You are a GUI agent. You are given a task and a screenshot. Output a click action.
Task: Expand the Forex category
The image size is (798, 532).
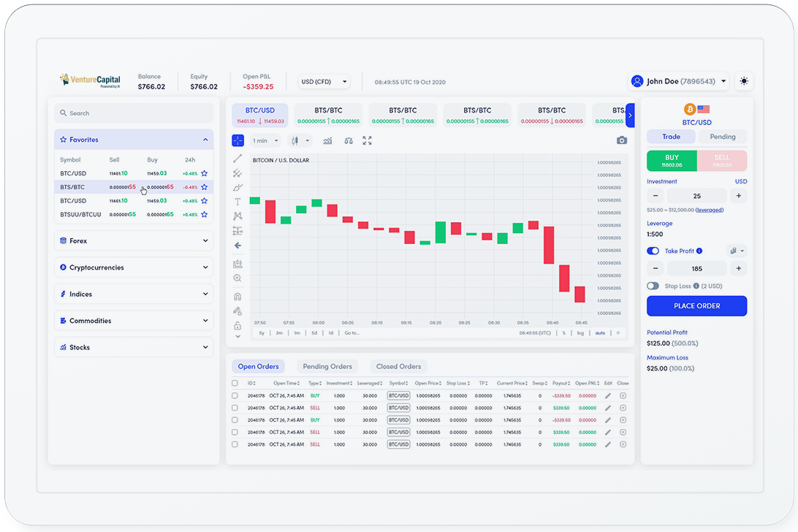[x=134, y=240]
